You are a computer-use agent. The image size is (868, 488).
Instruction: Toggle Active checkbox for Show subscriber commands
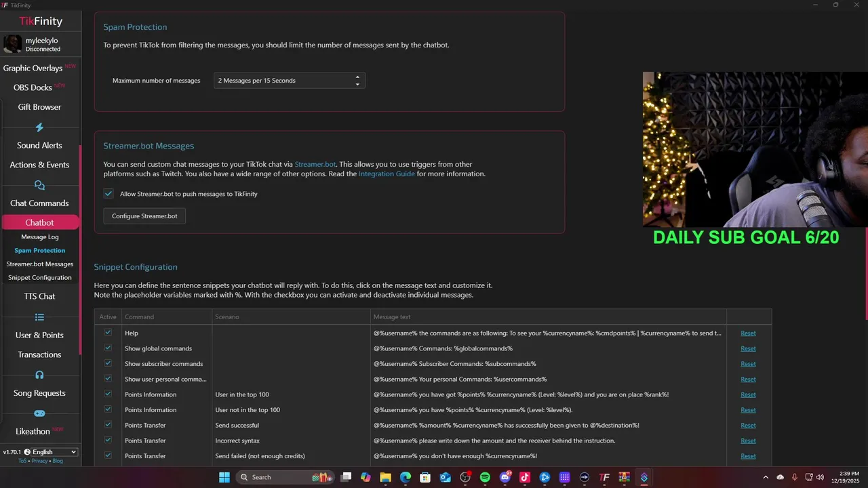[x=108, y=363]
